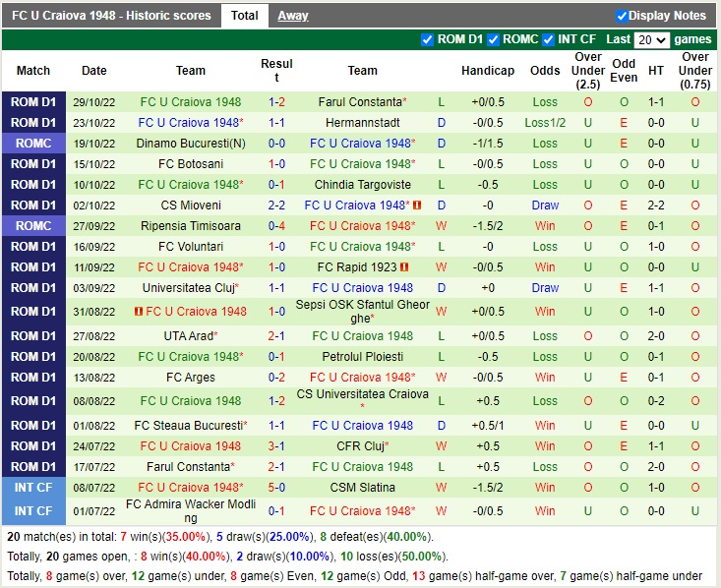Click the Odds column header
Screen dimensions: 721x588
[545, 71]
